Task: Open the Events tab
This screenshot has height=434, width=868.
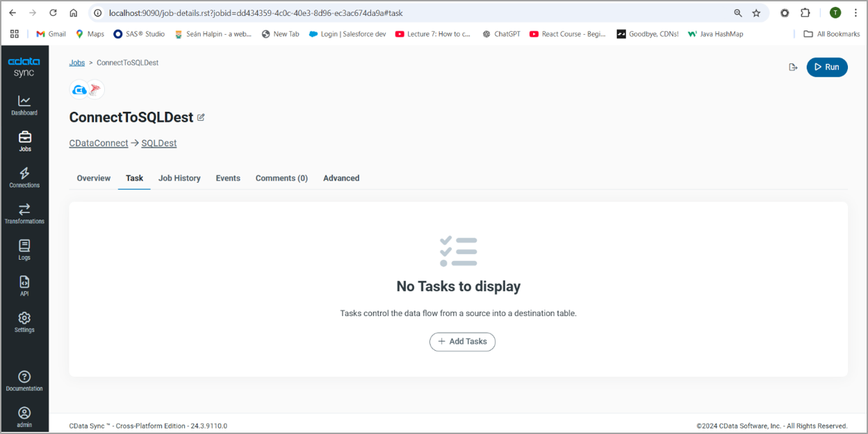Action: pyautogui.click(x=228, y=178)
